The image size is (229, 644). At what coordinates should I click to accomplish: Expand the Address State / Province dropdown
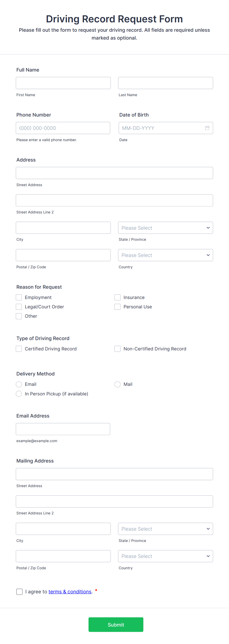tap(165, 228)
